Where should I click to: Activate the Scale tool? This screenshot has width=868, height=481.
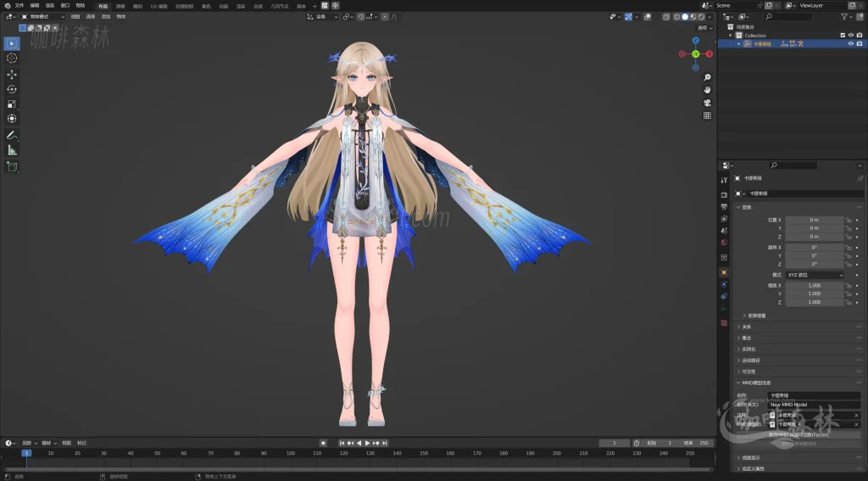(x=12, y=103)
